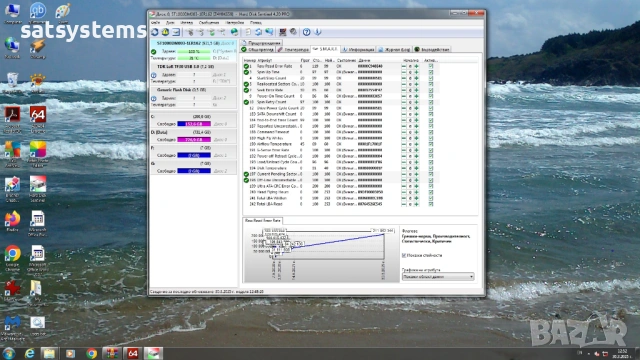Open the Hard Disk Sentinel desktop shortcut
The width and height of the screenshot is (640, 360).
click(x=38, y=189)
